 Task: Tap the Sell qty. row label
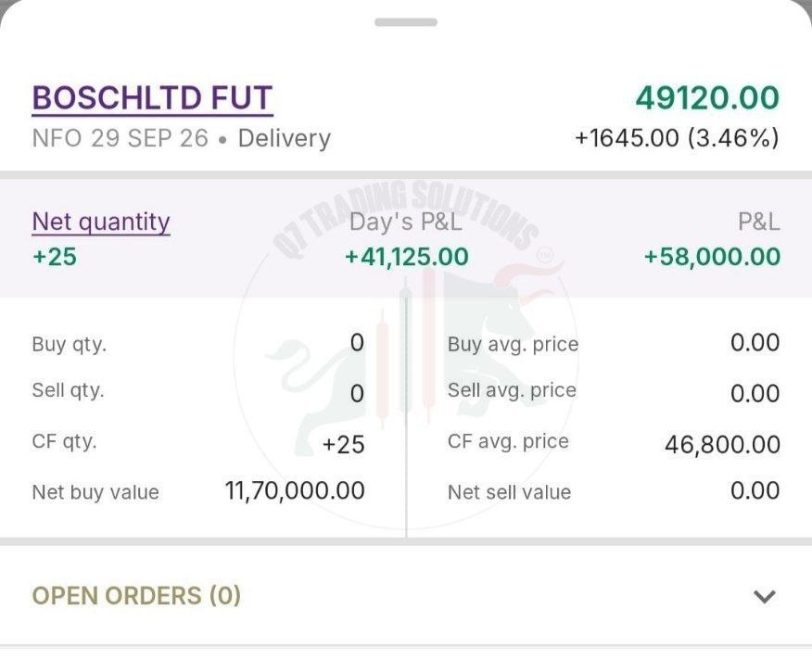(x=68, y=390)
